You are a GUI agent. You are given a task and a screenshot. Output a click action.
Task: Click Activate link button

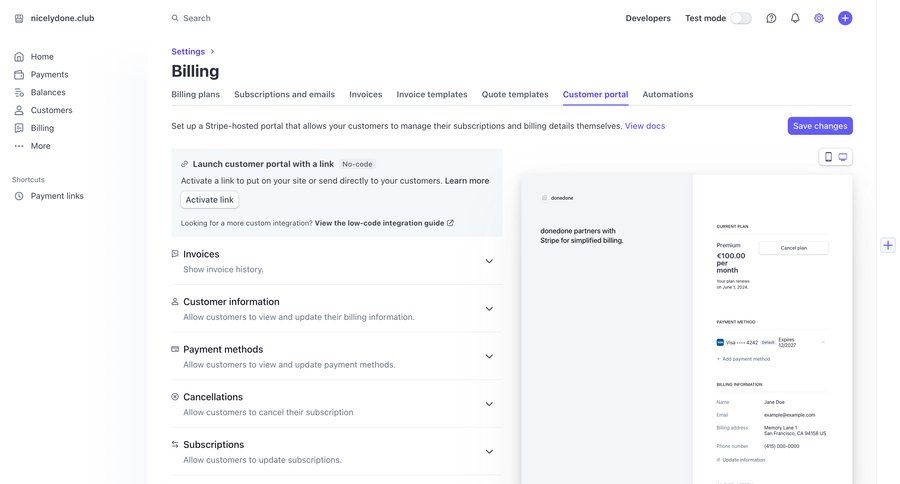click(210, 200)
